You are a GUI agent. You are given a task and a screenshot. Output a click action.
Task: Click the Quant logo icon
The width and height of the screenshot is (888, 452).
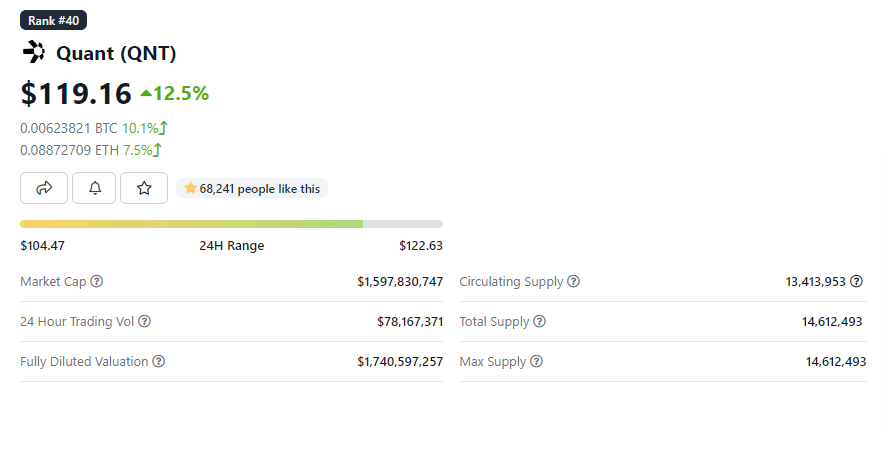(x=33, y=53)
